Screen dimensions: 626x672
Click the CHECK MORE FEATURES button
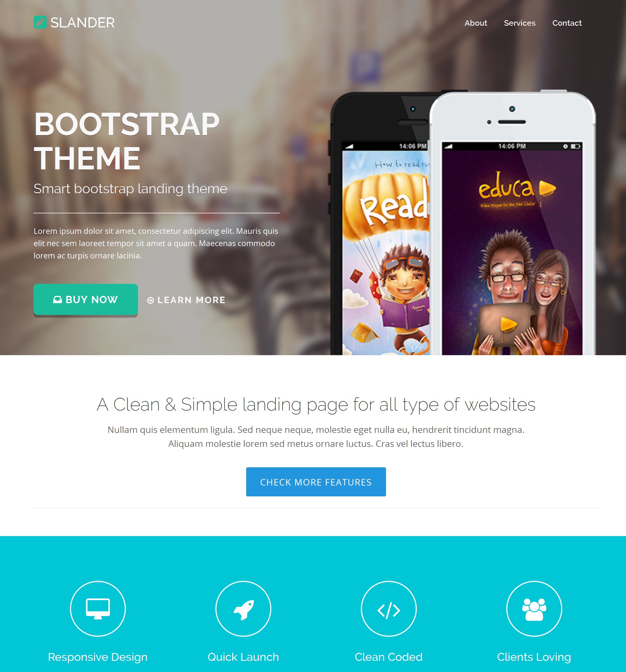pos(316,481)
